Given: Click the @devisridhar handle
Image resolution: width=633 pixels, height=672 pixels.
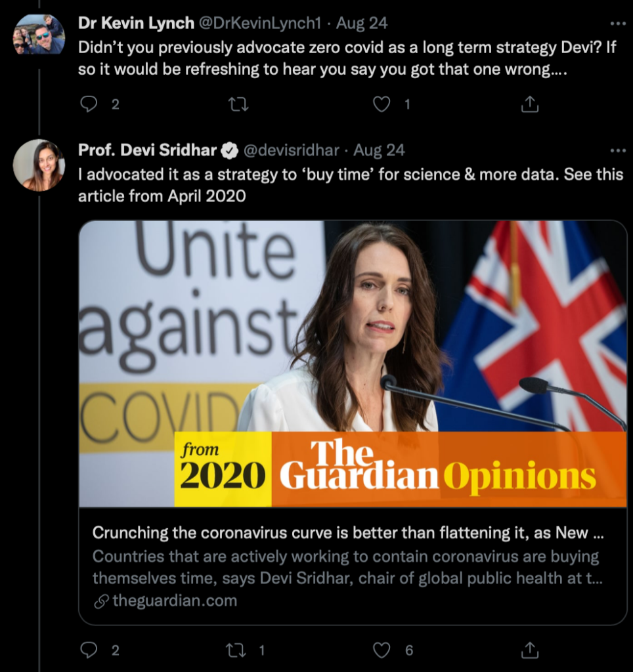Looking at the screenshot, I should click(x=292, y=150).
